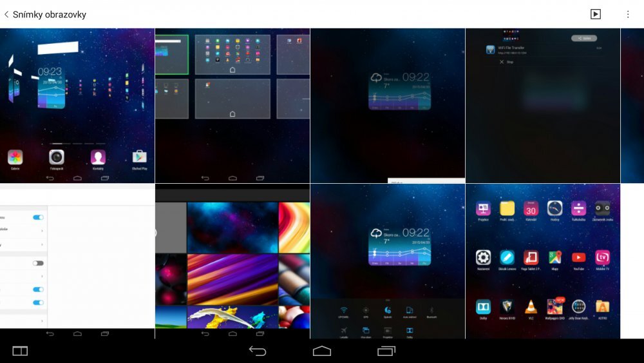Tap the system Recent apps button

[x=386, y=351]
